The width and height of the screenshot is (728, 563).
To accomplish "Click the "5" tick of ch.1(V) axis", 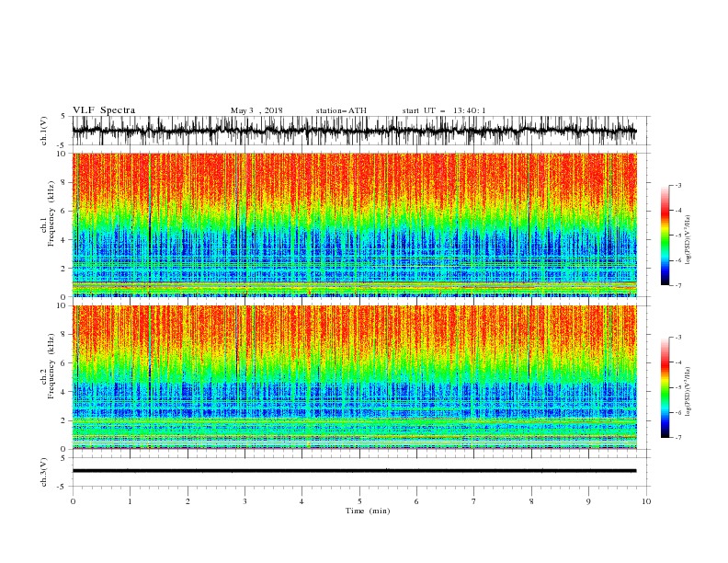I will click(64, 117).
